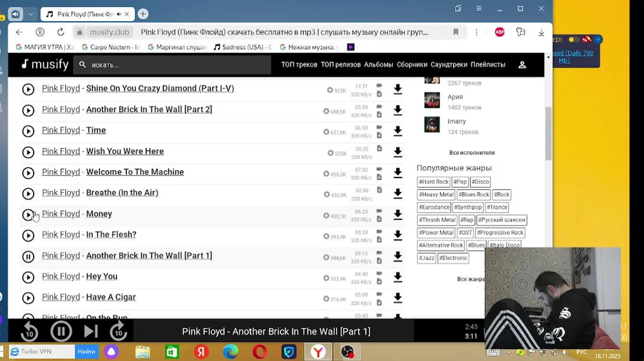Open Сборники menu item
The image size is (644, 361).
[412, 65]
